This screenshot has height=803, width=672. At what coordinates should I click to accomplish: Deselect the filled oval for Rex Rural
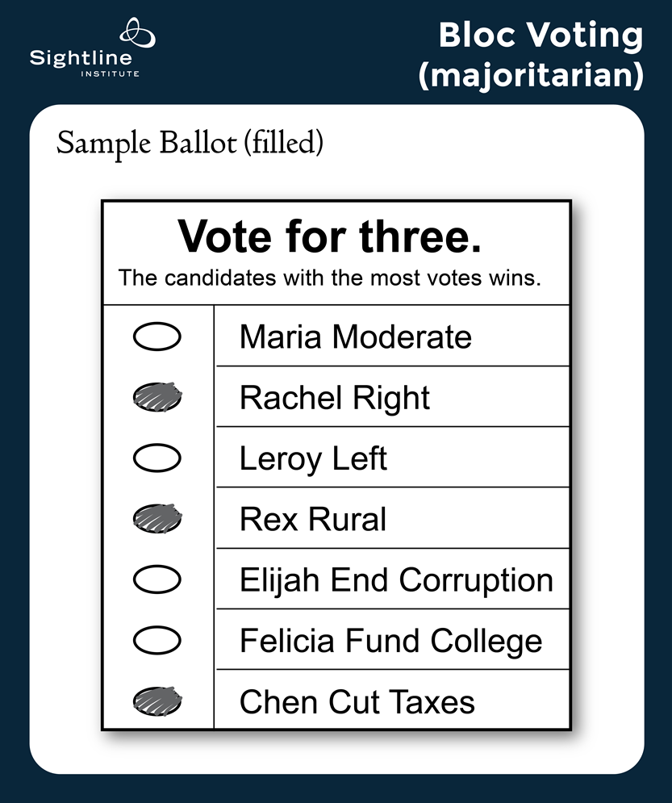[157, 519]
